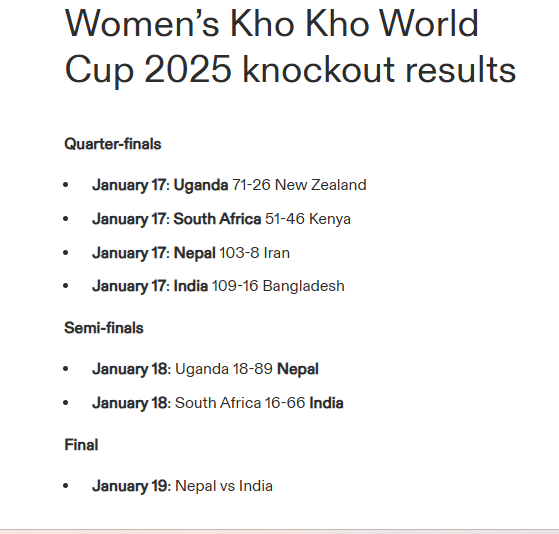Click bold Nepal in semi-final result
The image size is (559, 534).
tap(298, 369)
